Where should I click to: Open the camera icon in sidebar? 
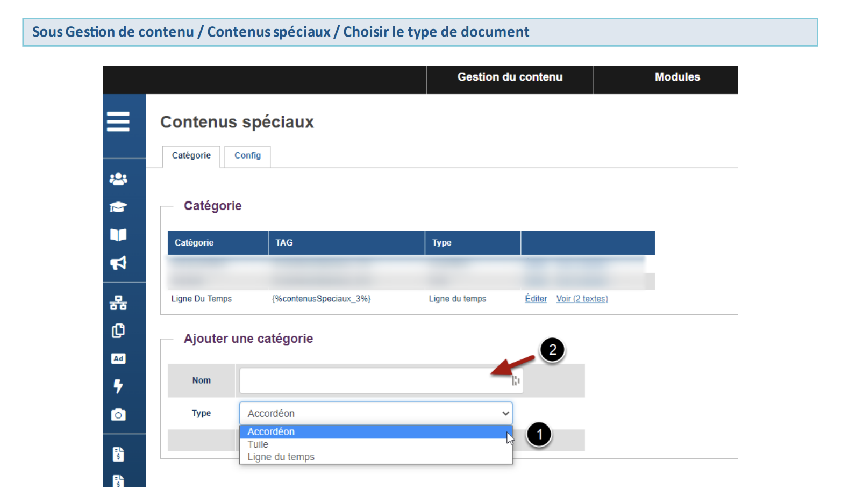(118, 414)
